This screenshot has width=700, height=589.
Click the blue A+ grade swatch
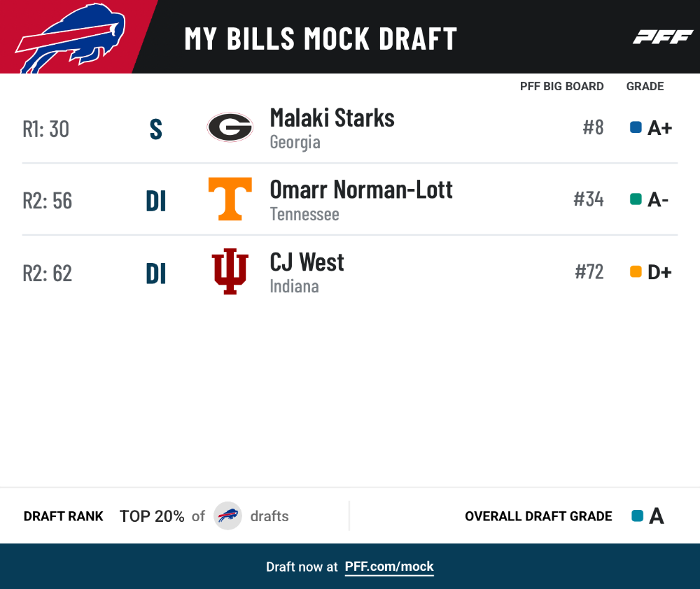point(636,127)
